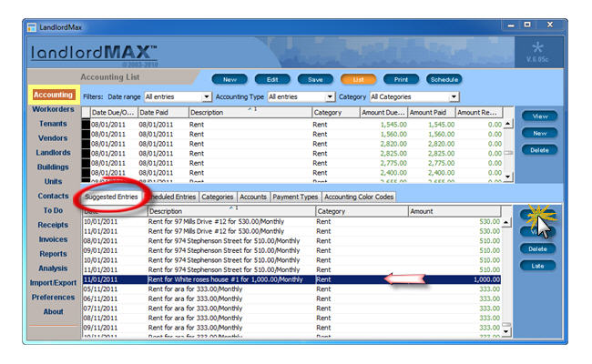
Task: Click the upper panel Delete button
Action: click(x=539, y=150)
